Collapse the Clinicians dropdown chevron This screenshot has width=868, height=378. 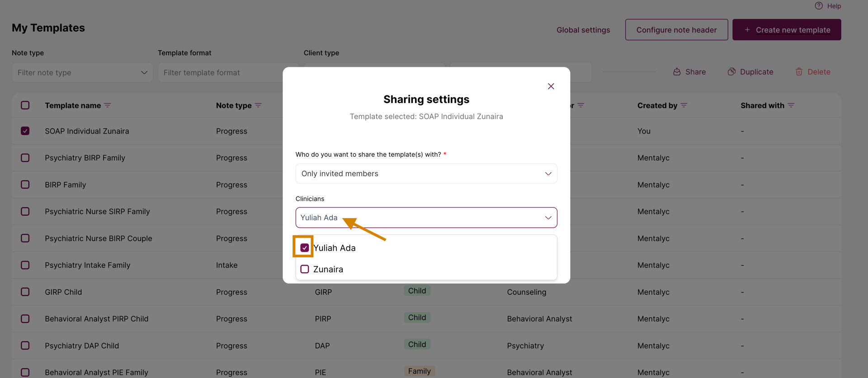point(548,218)
